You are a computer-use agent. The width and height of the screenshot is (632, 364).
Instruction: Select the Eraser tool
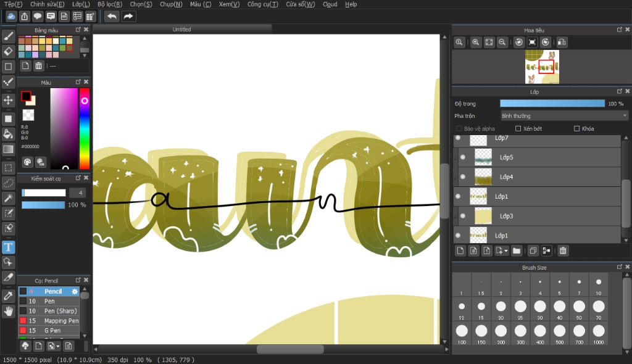(8, 51)
